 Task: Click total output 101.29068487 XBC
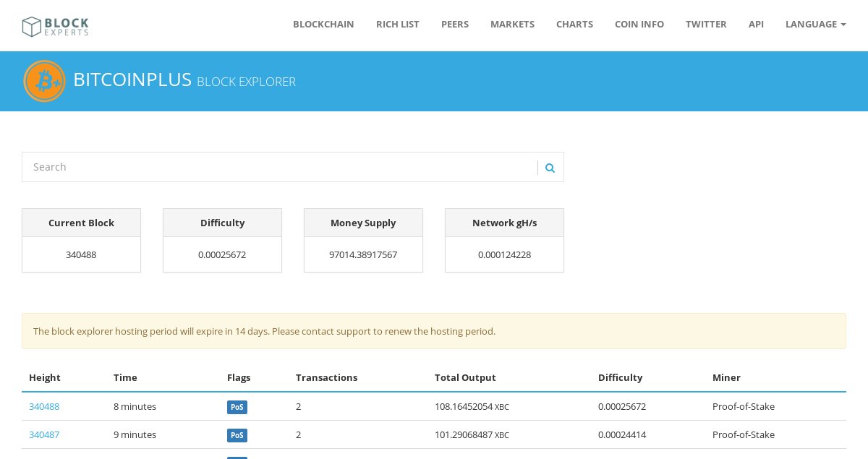click(x=472, y=434)
